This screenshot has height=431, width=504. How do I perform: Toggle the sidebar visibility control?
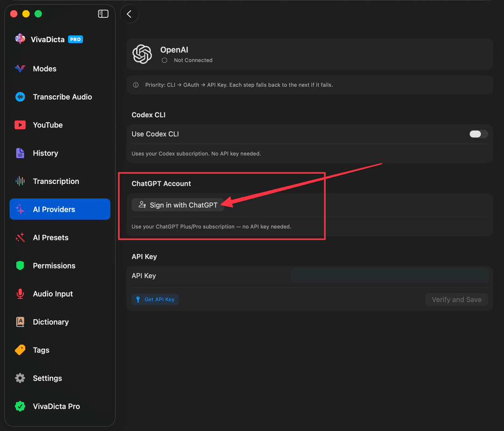[103, 14]
